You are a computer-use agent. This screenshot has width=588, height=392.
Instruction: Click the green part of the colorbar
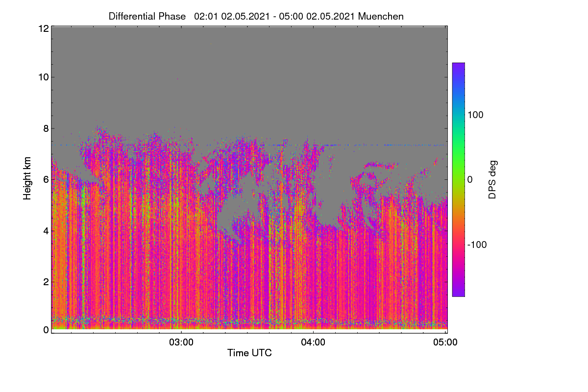tap(458, 157)
